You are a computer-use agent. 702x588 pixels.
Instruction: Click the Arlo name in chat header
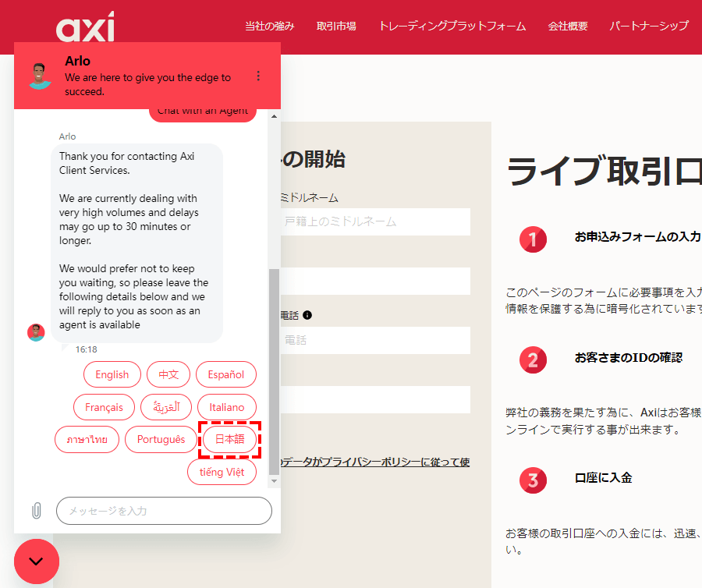pyautogui.click(x=77, y=61)
